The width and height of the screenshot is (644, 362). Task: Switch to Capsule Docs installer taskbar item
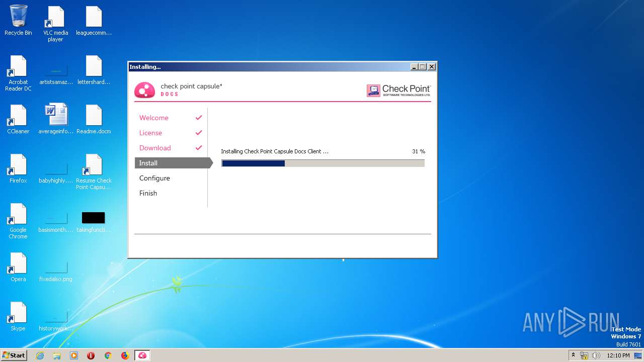[x=142, y=355]
